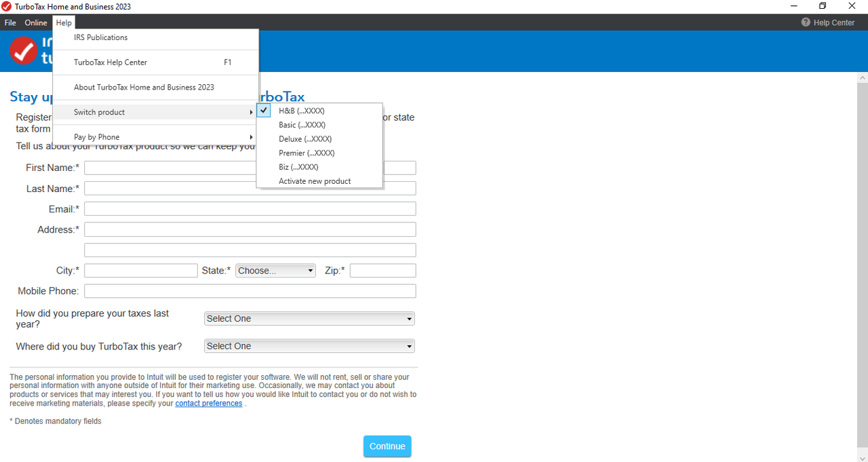Close the TurboTax window

852,6
